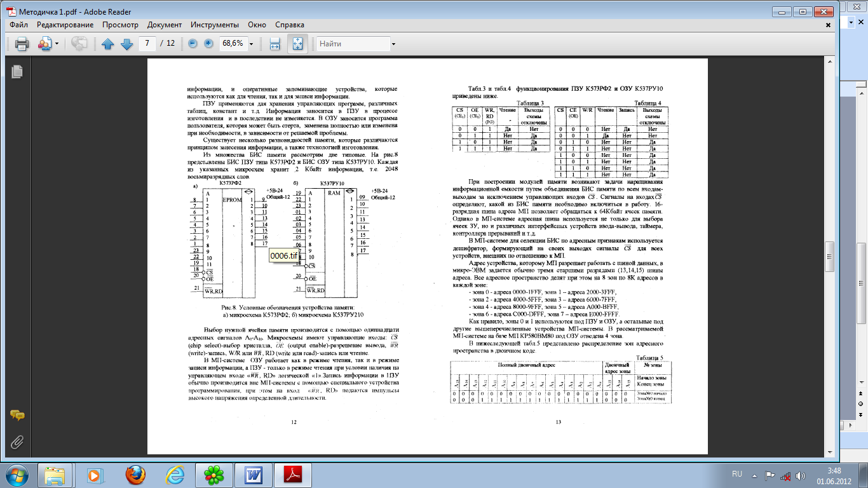The width and height of the screenshot is (868, 488).
Task: Toggle the fit one full page icon
Action: pyautogui.click(x=297, y=44)
